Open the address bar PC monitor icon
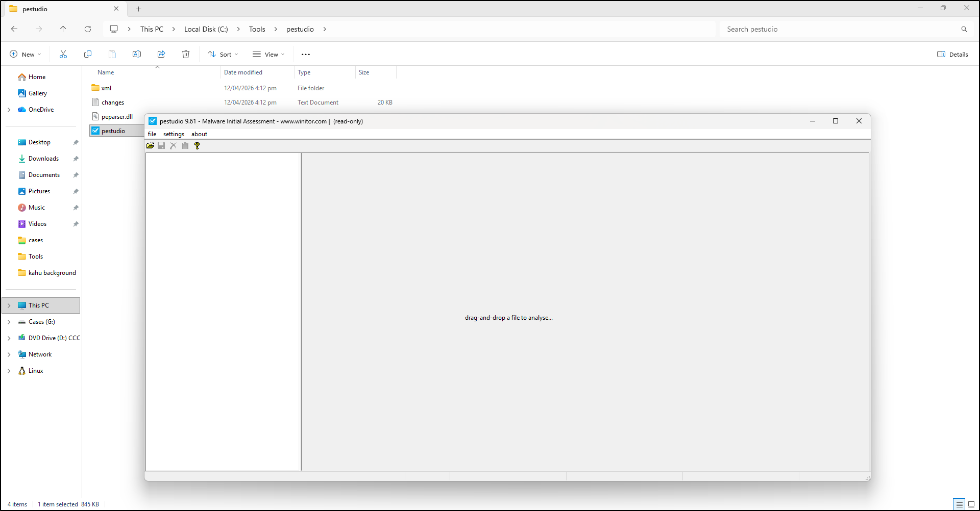 (114, 29)
